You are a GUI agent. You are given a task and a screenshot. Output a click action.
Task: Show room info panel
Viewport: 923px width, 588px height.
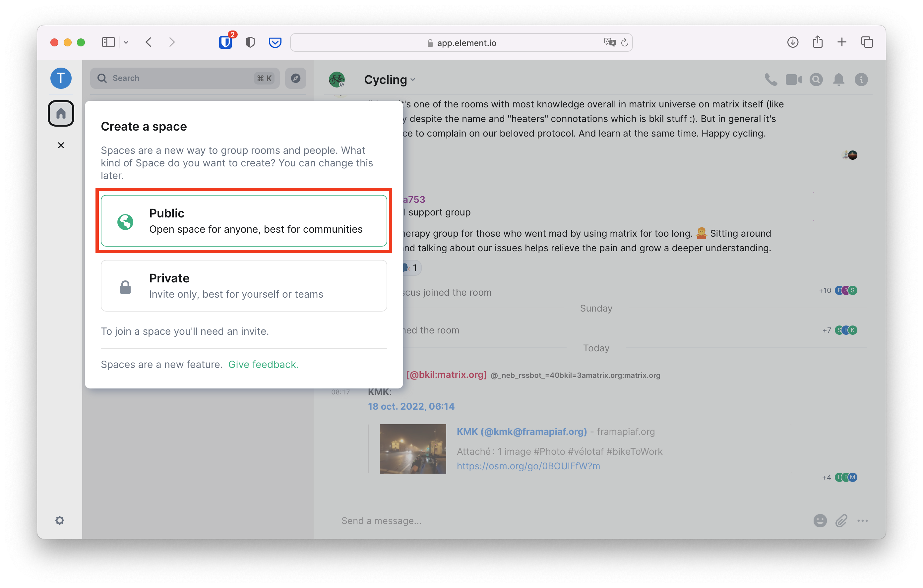[861, 79]
